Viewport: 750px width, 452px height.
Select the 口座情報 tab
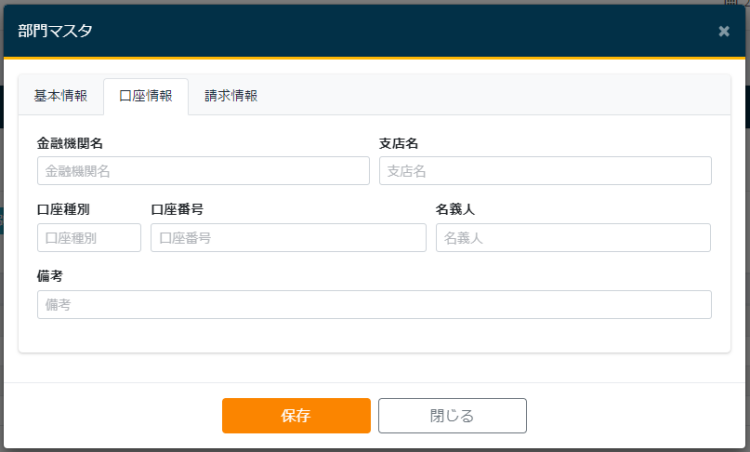(x=146, y=97)
